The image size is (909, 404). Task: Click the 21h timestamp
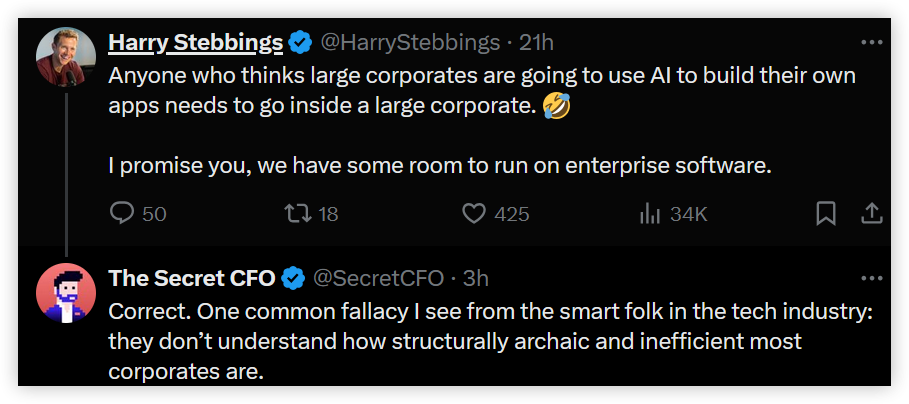(537, 42)
